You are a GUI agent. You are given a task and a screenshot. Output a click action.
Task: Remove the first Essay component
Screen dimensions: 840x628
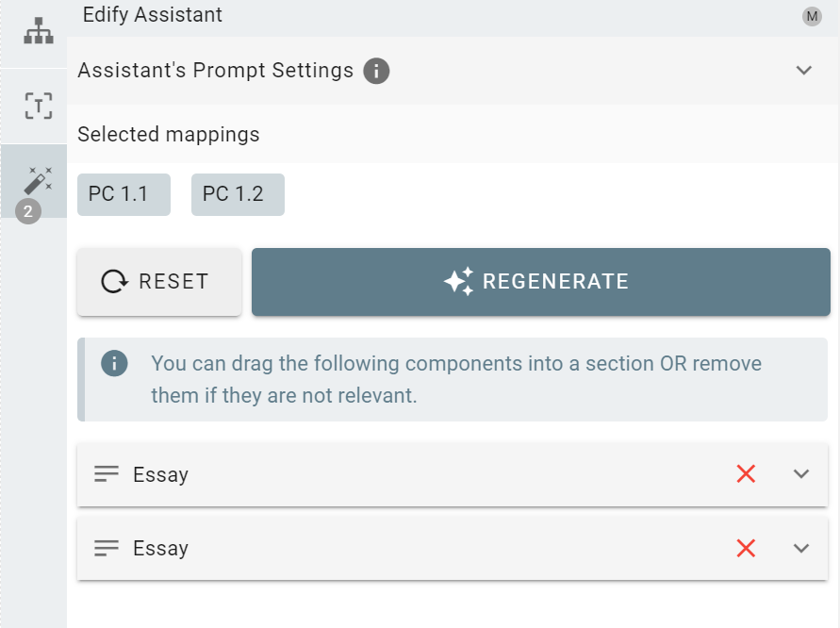(746, 473)
